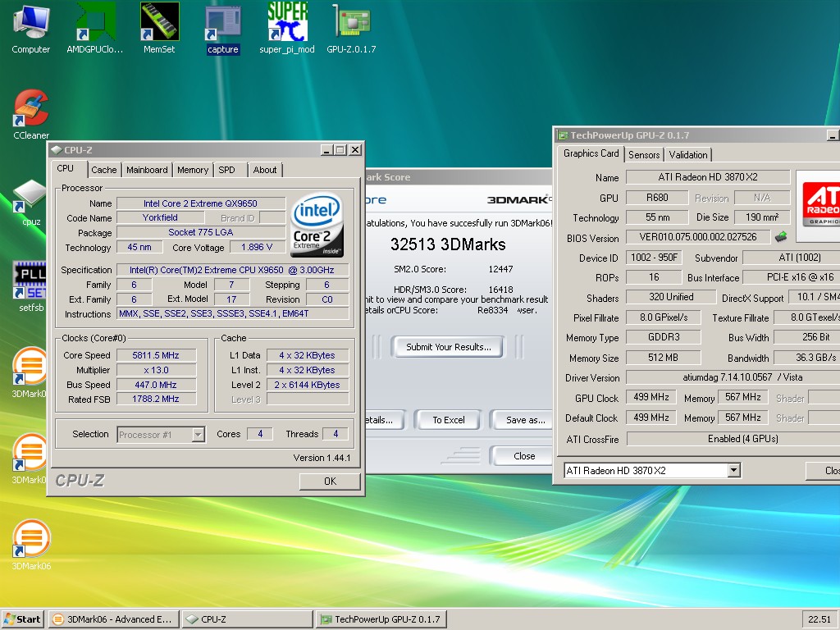Click the Socket 775 LGA package value
Image resolution: width=840 pixels, height=630 pixels.
[201, 232]
